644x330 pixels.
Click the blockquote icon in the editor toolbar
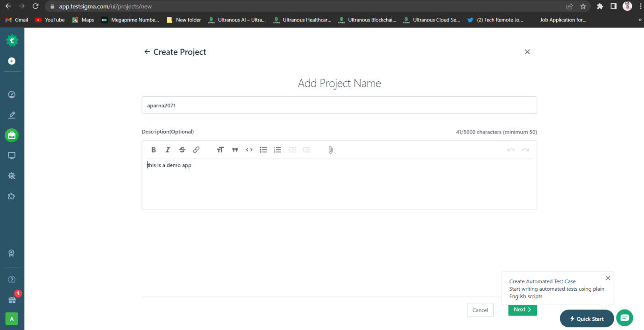point(234,149)
